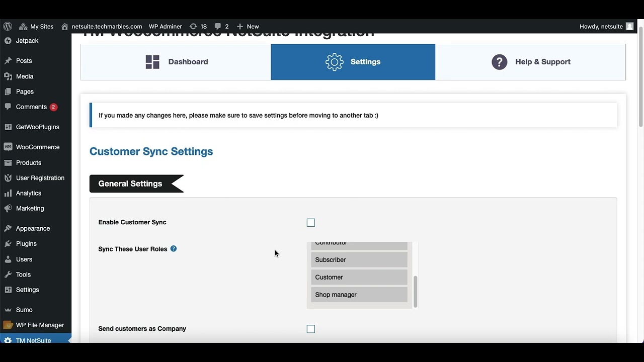Open the Comments menu label in the sidebar
644x362 pixels.
click(31, 107)
